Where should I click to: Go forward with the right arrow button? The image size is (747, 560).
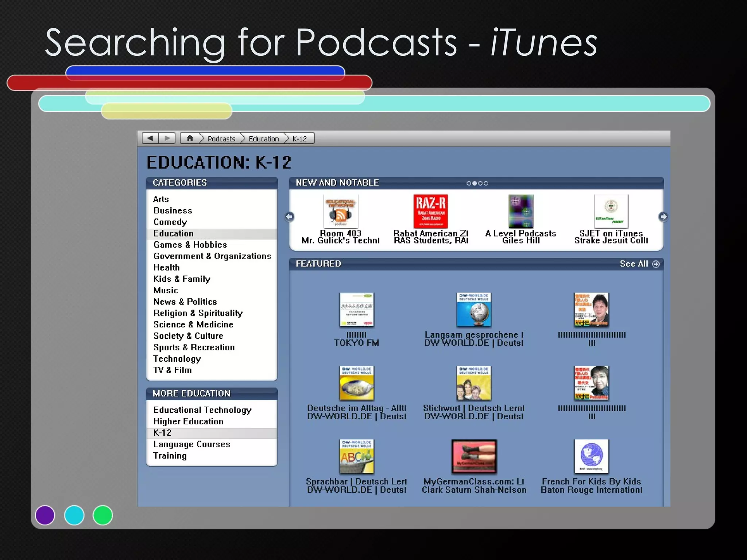pos(167,138)
